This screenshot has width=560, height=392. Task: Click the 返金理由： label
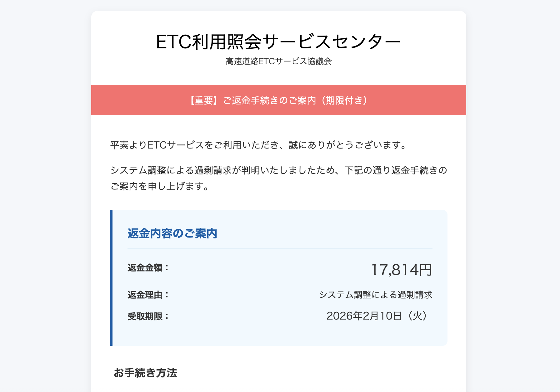pos(148,295)
